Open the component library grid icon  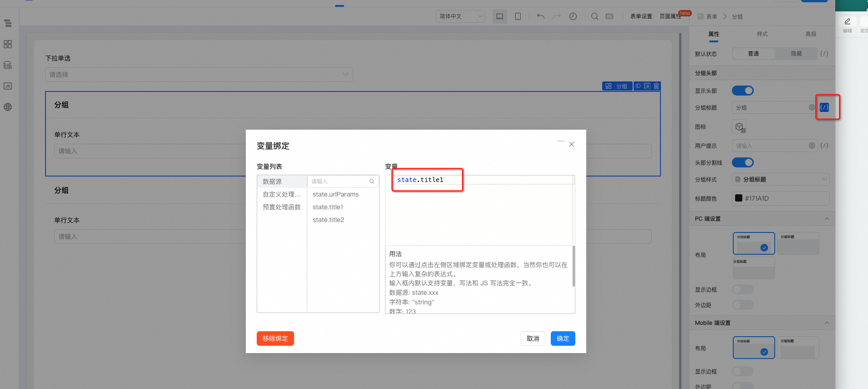click(8, 44)
